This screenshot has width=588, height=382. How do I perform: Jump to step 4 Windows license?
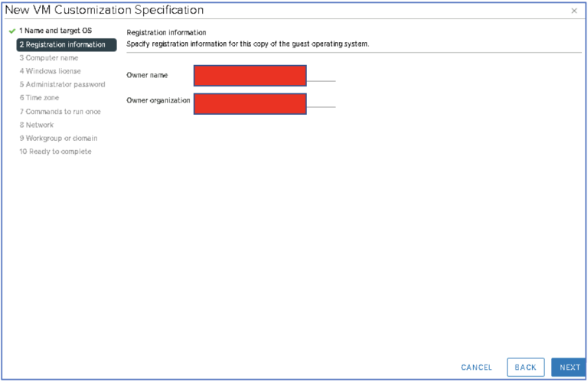50,71
